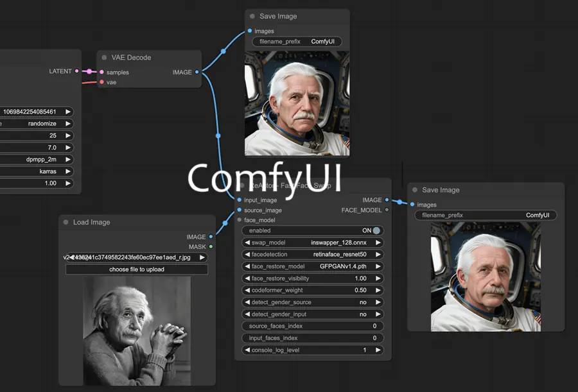Click the IMAGE output socket on VAE Decode
This screenshot has height=392, width=578.
(x=198, y=72)
